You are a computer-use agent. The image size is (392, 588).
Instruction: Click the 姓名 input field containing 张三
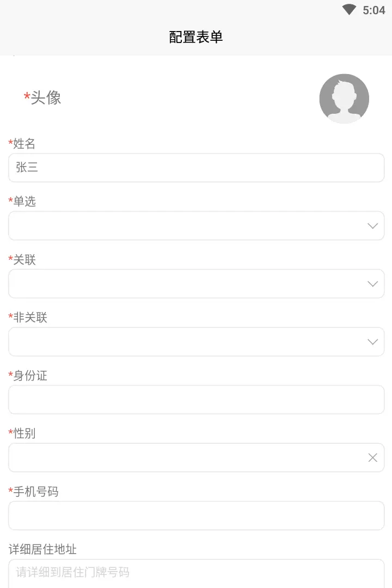point(196,168)
